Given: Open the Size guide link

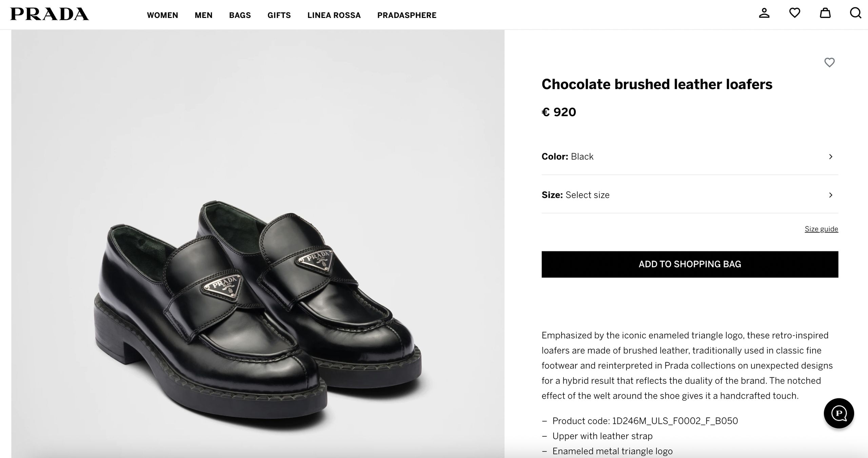Looking at the screenshot, I should click(821, 229).
